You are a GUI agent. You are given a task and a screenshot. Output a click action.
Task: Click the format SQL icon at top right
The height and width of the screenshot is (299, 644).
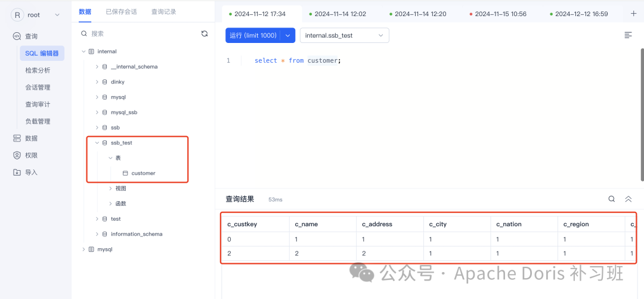coord(628,35)
